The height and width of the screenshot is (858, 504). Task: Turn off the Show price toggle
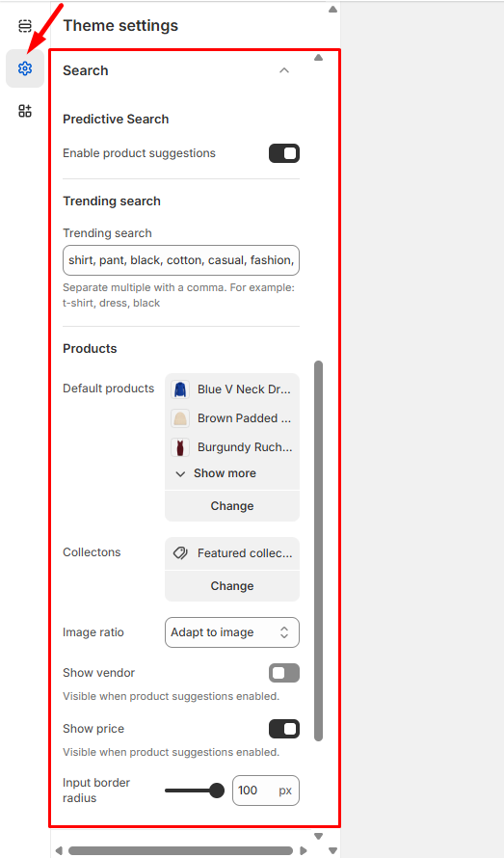(x=284, y=729)
